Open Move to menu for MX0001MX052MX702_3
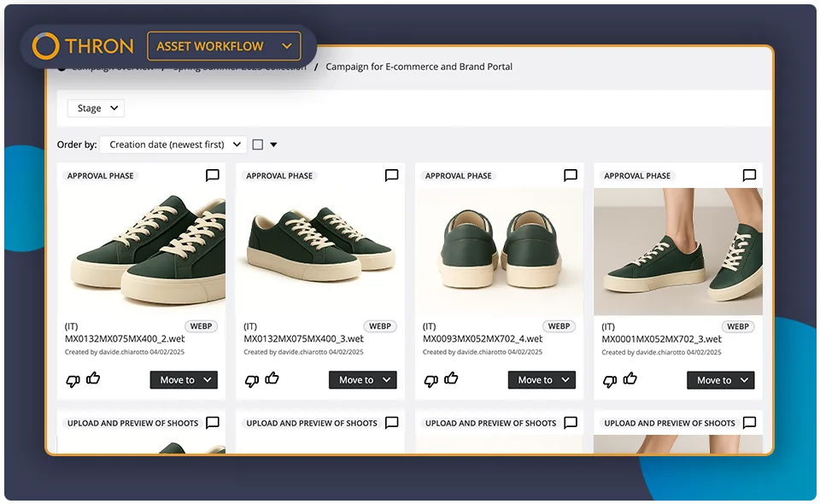The image size is (820, 504). [x=720, y=380]
